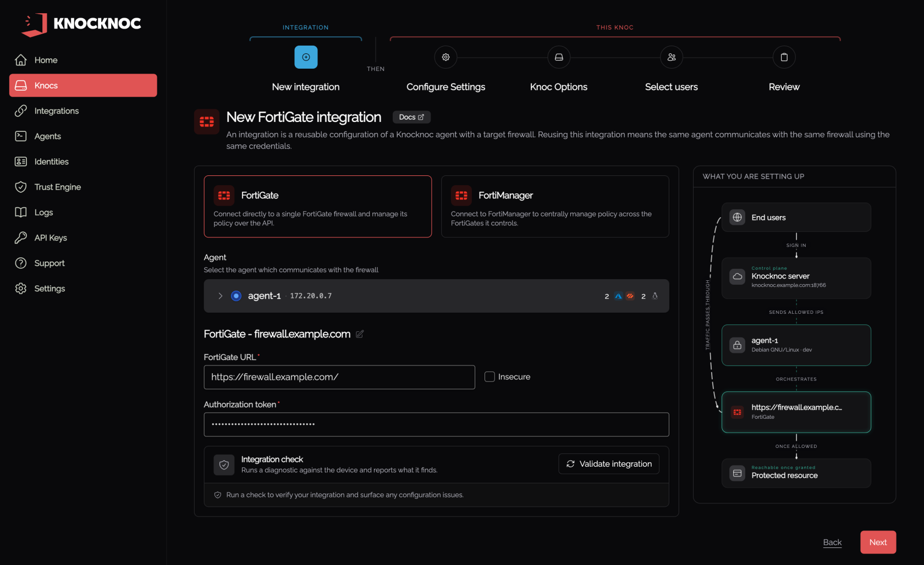Click the Support help icon
The height and width of the screenshot is (565, 924).
tap(21, 263)
